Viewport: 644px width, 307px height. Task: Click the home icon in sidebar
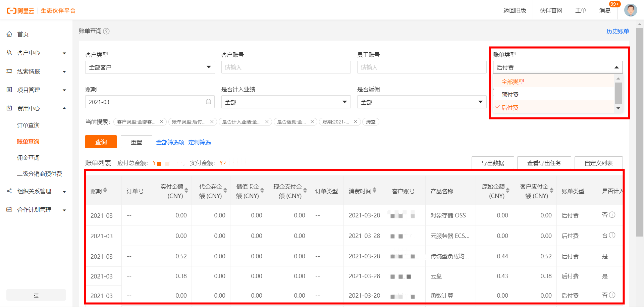point(9,34)
